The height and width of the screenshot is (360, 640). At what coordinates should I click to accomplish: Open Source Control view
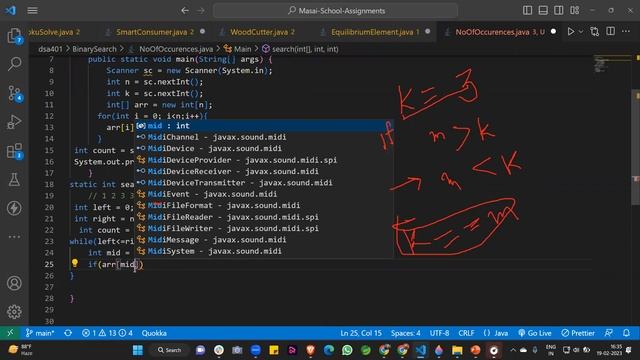pyautogui.click(x=14, y=93)
